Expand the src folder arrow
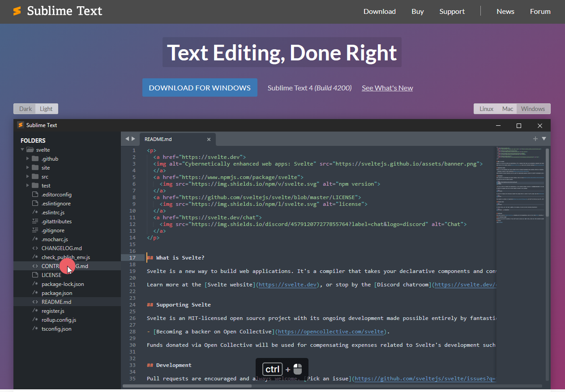 pos(28,176)
